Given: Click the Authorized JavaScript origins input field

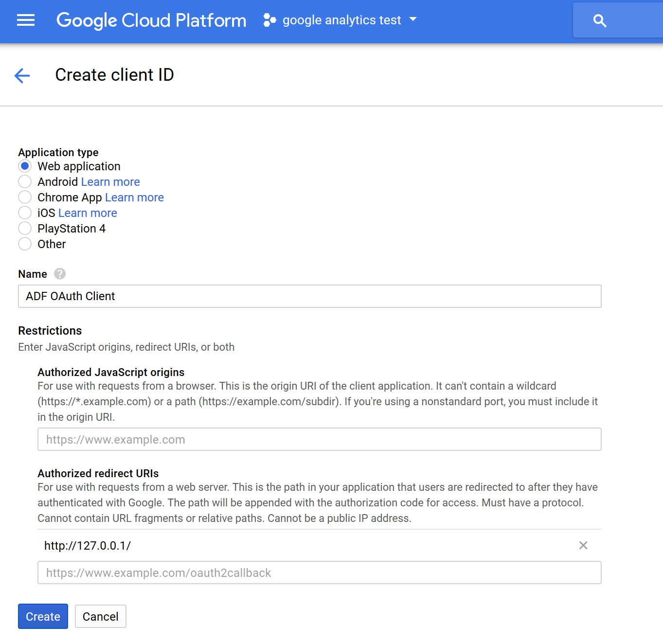Looking at the screenshot, I should (320, 439).
